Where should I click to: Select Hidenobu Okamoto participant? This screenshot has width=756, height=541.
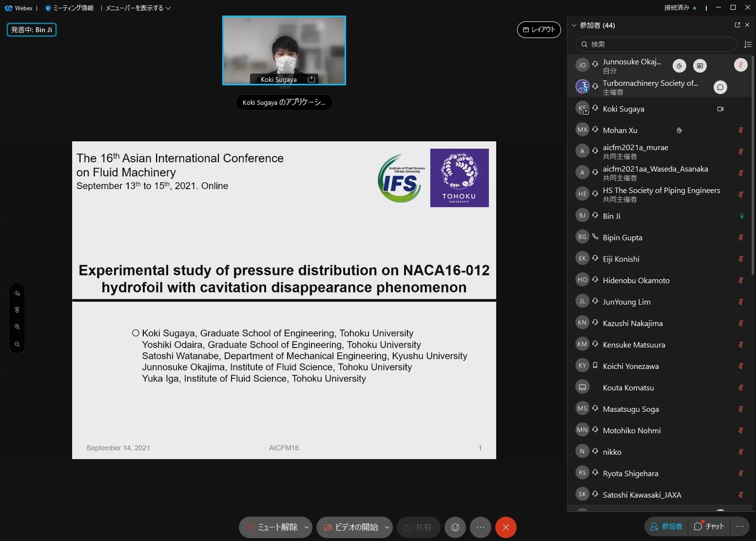click(x=659, y=280)
